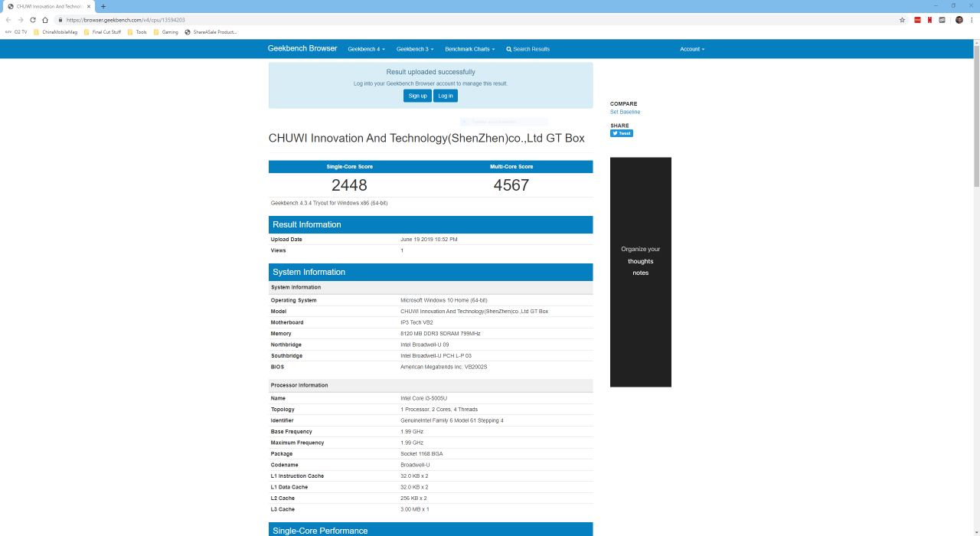This screenshot has width=980, height=536.
Task: Select the CHUWI Innovation browser tab
Action: (x=49, y=6)
